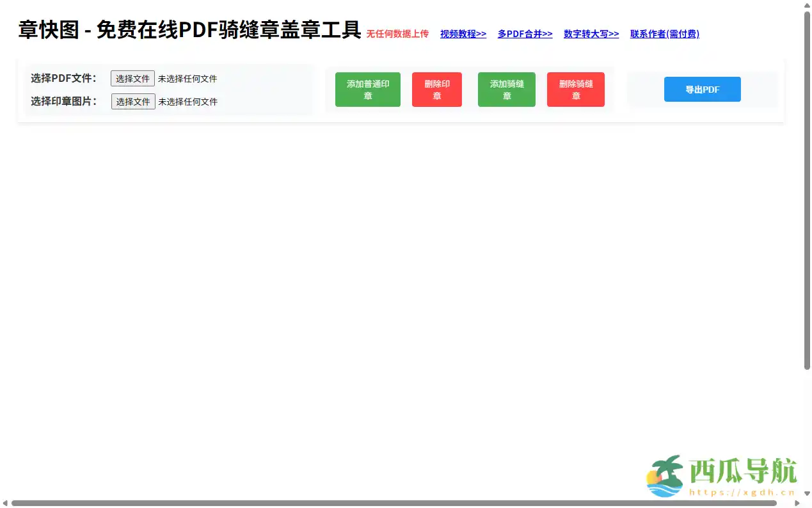Click the 联系作者(需付费) contact link

coord(664,34)
